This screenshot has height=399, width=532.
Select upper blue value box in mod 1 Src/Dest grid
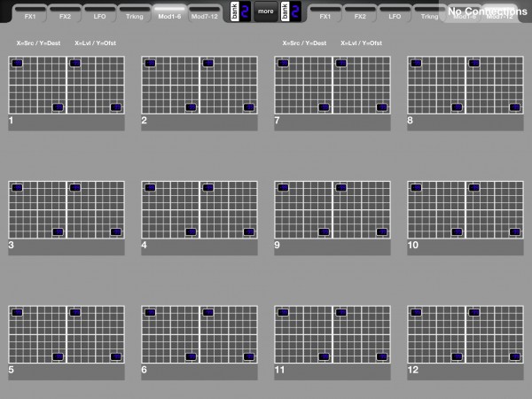(18, 63)
